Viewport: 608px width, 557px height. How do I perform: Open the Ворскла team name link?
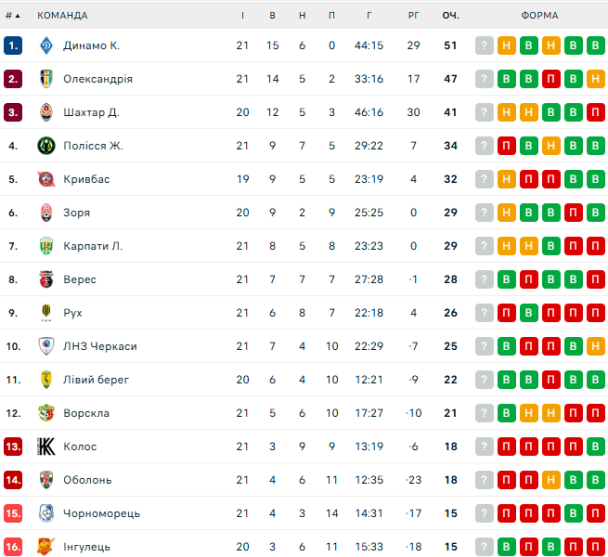click(x=86, y=413)
